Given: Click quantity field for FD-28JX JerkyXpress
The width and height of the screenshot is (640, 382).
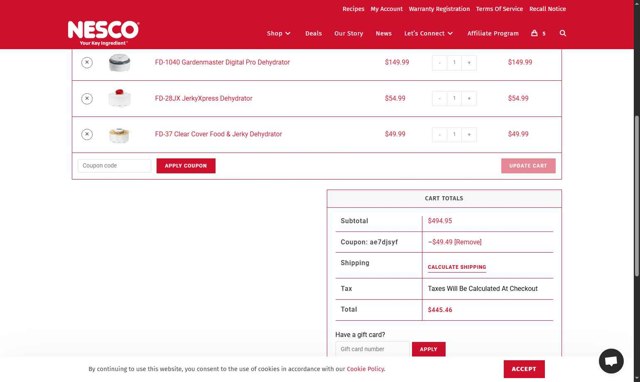Looking at the screenshot, I should [454, 98].
